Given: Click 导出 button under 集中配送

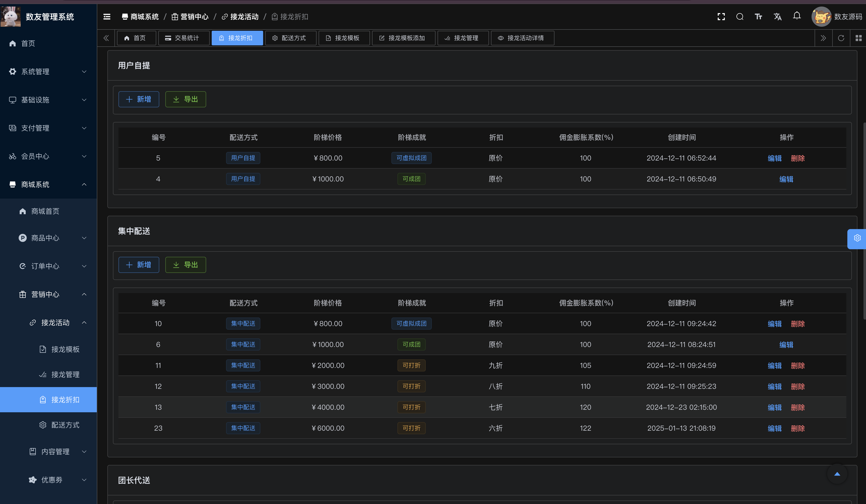Looking at the screenshot, I should click(x=185, y=265).
